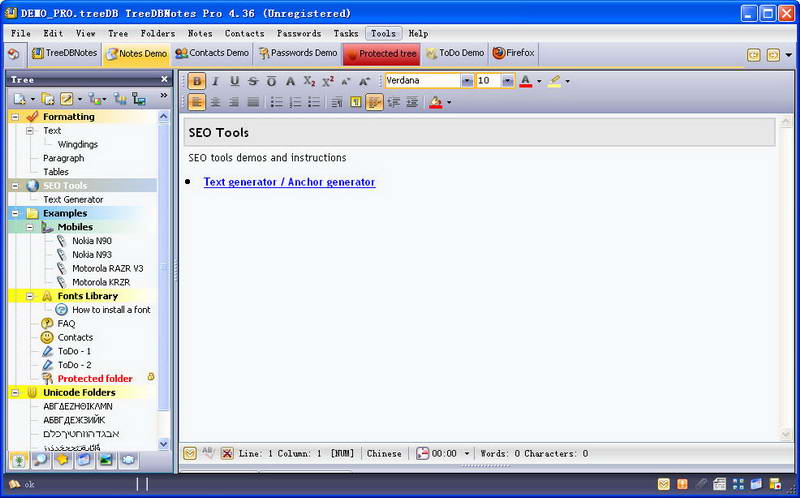Screen dimensions: 800x498
Task: Collapse the Formatting tree node
Action: click(x=15, y=117)
